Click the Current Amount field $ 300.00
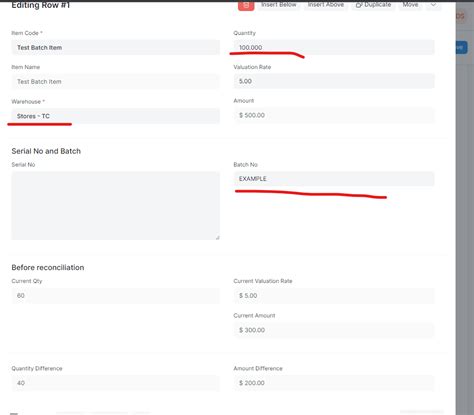Image resolution: width=474 pixels, height=415 pixels. [x=334, y=330]
